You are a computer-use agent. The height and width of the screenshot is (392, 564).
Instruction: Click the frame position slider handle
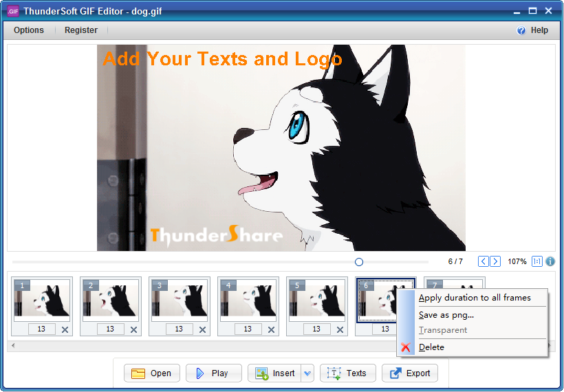[x=358, y=262]
